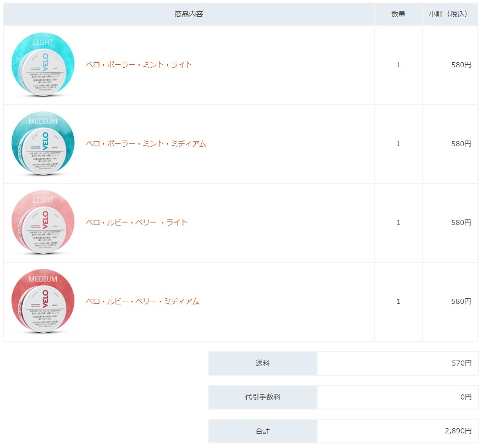
Task: Click the Ruby Berry Light product thumbnail
Action: coord(43,222)
